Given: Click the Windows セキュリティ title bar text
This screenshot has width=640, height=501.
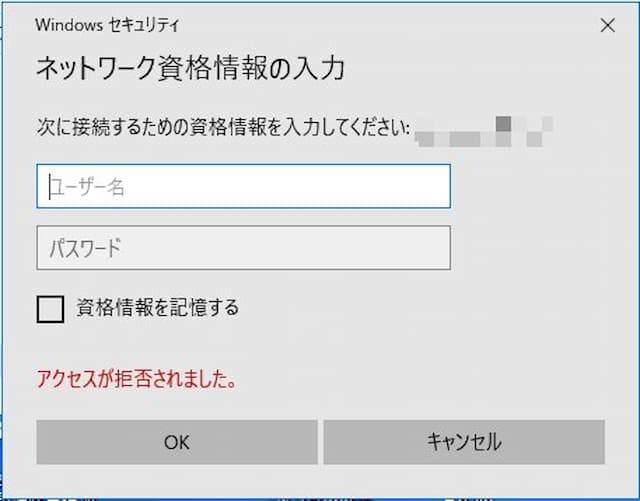Looking at the screenshot, I should [x=107, y=25].
